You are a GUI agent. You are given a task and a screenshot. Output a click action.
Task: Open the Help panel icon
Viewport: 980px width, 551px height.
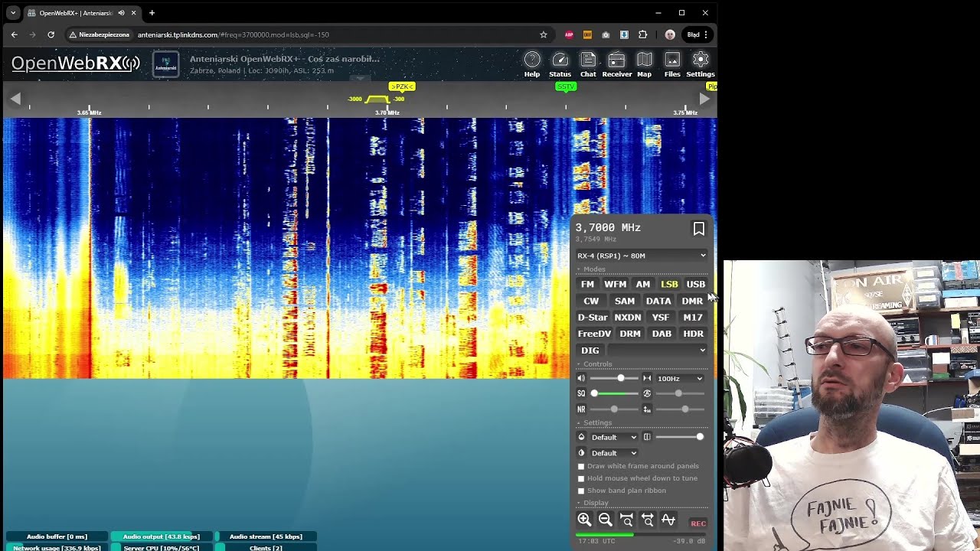(532, 64)
